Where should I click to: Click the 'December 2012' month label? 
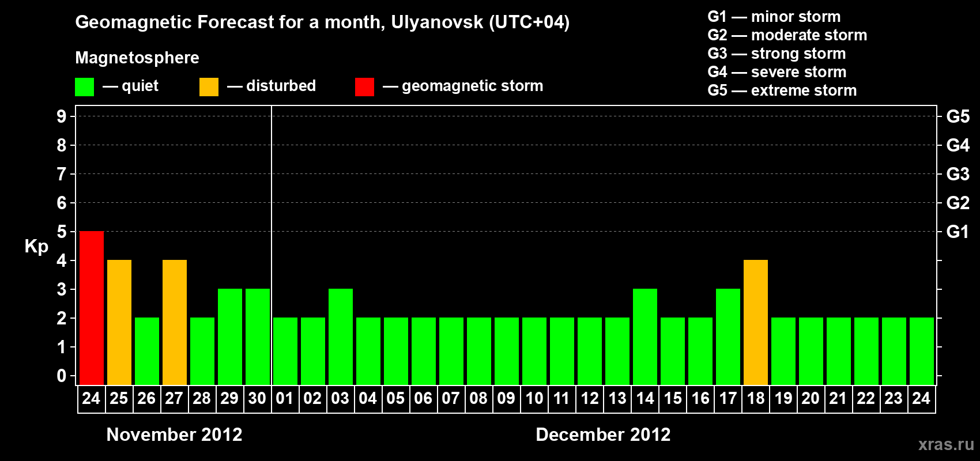pos(603,434)
